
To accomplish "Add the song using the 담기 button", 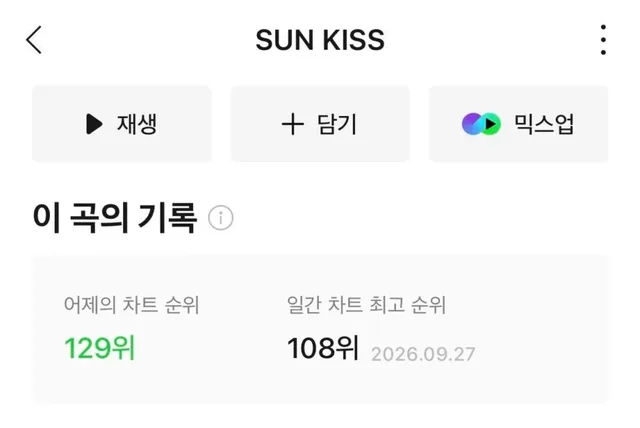I will [x=320, y=124].
